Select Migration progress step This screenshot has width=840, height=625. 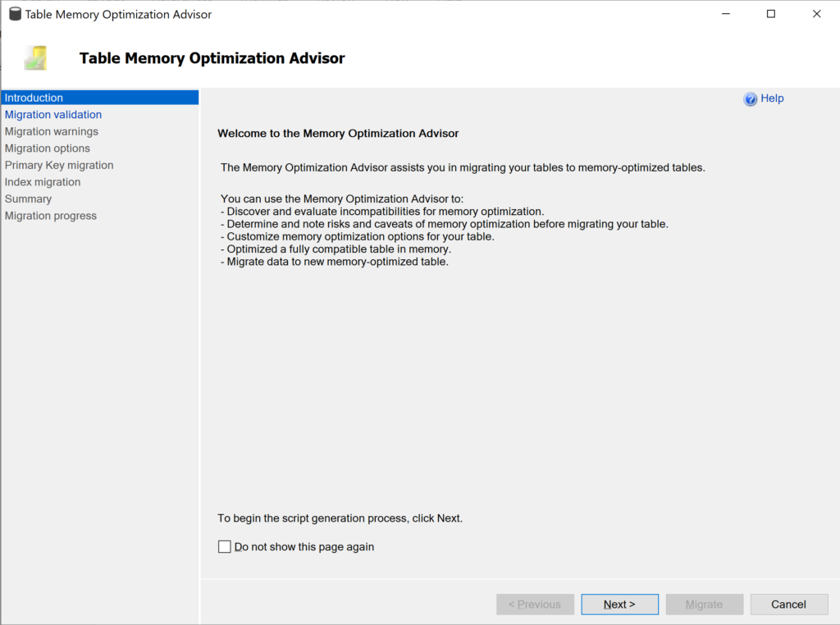[x=50, y=216]
